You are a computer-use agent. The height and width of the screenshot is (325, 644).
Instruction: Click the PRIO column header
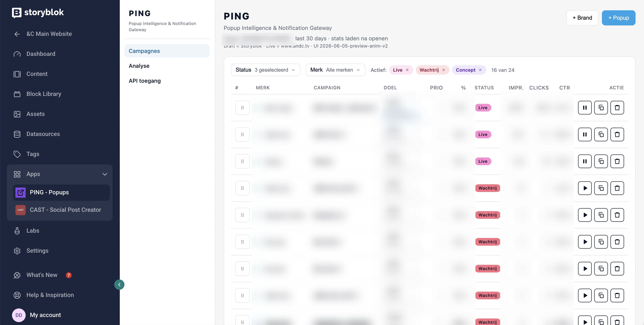[x=436, y=88]
